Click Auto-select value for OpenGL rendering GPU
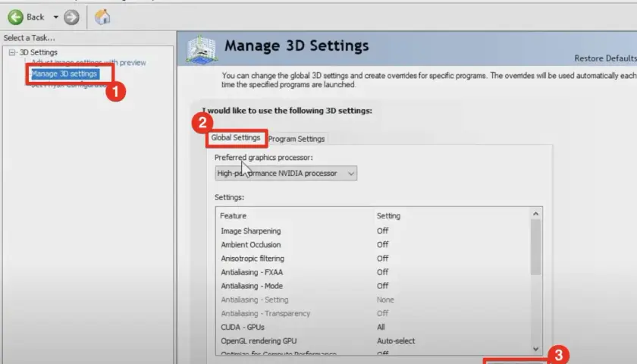The width and height of the screenshot is (637, 364). click(396, 340)
